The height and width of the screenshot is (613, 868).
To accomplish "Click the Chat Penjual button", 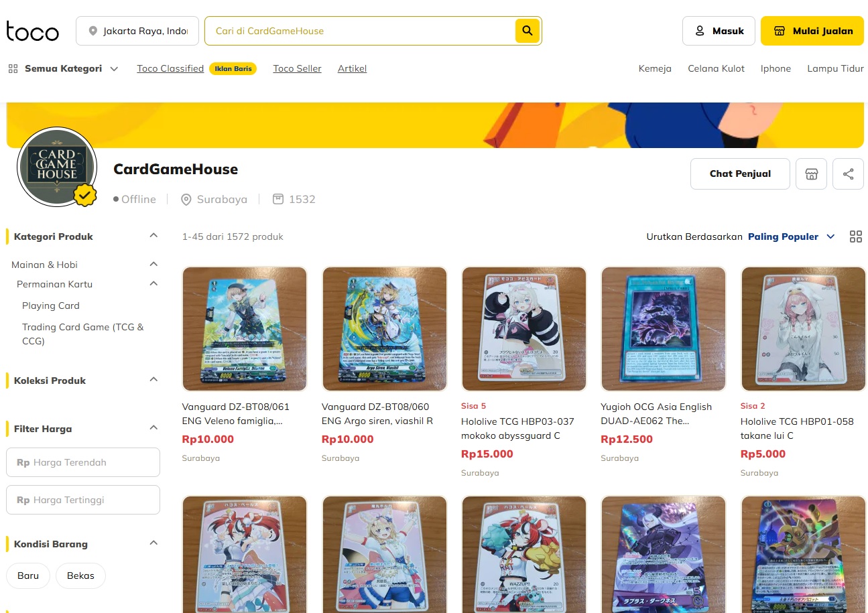I will [x=740, y=174].
